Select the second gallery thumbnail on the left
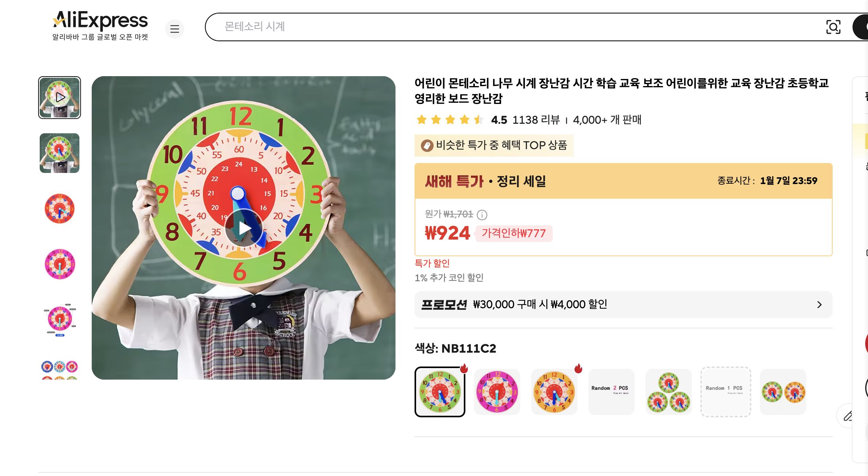868x476 pixels. click(x=59, y=154)
